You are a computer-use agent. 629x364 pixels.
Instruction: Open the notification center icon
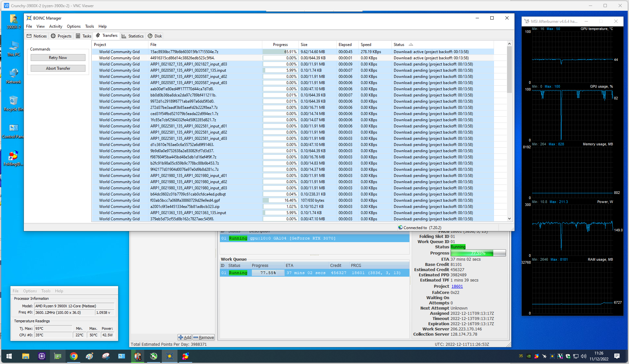tap(617, 356)
